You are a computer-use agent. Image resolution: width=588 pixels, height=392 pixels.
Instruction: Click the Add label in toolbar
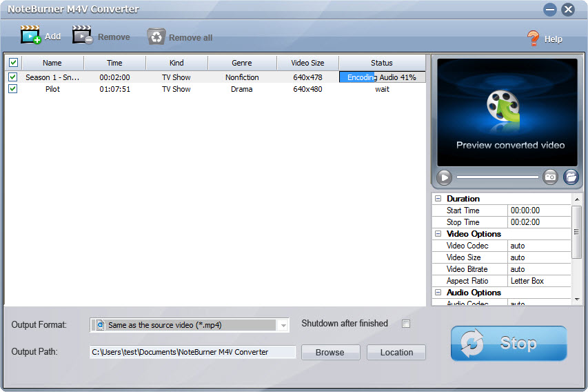pyautogui.click(x=52, y=37)
